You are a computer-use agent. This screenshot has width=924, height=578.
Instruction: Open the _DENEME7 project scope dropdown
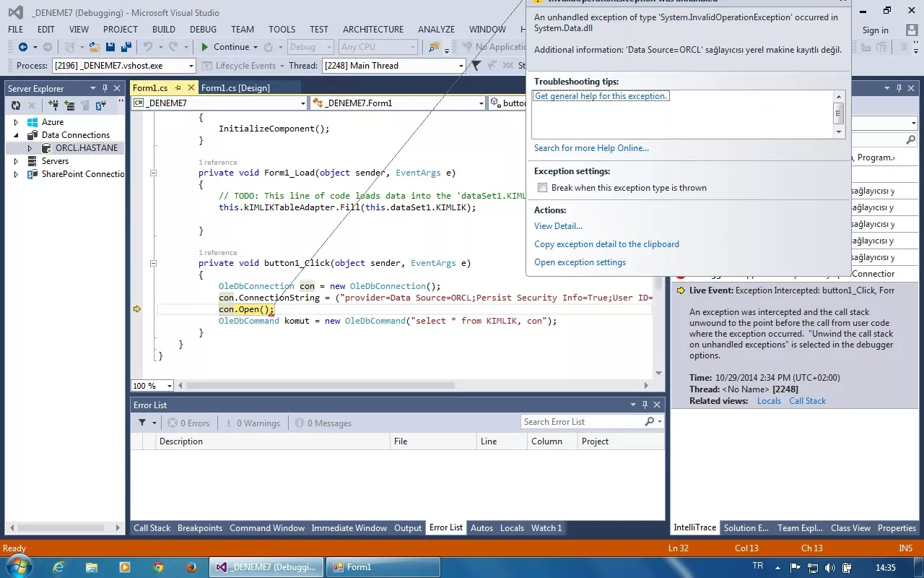point(302,103)
